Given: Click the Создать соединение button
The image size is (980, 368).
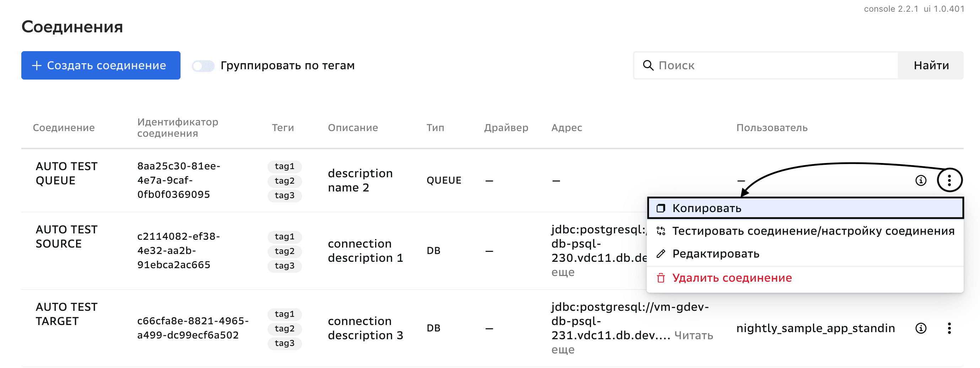Looking at the screenshot, I should point(101,65).
